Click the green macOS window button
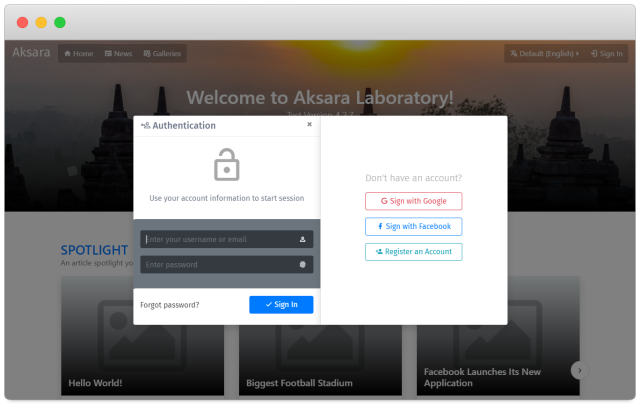 (x=60, y=22)
